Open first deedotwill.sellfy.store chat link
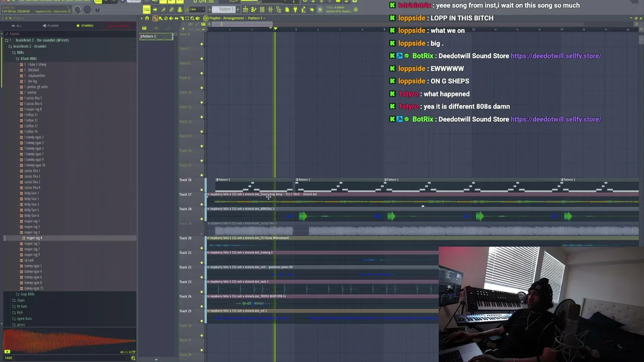The image size is (644, 362). pyautogui.click(x=556, y=56)
